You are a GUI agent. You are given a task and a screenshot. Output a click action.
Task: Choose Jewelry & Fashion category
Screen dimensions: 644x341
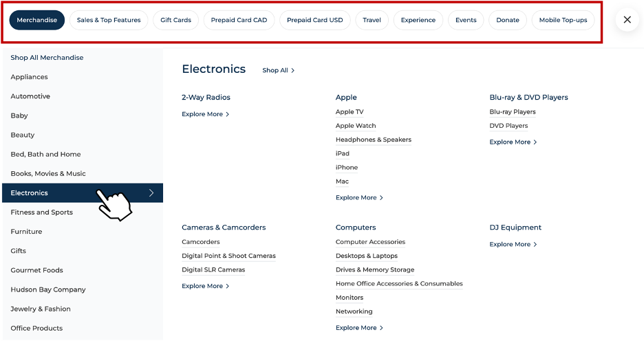40,309
